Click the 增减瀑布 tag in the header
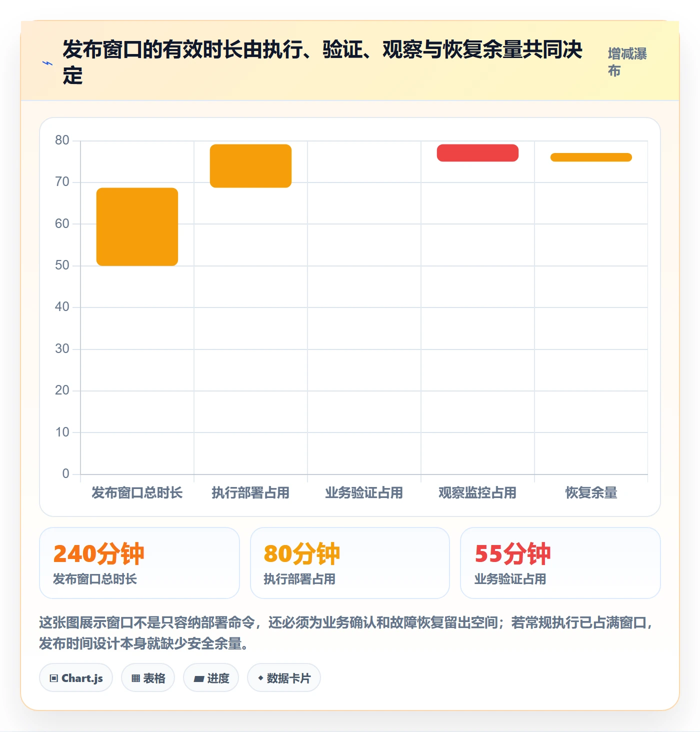This screenshot has height=732, width=700. click(x=627, y=62)
